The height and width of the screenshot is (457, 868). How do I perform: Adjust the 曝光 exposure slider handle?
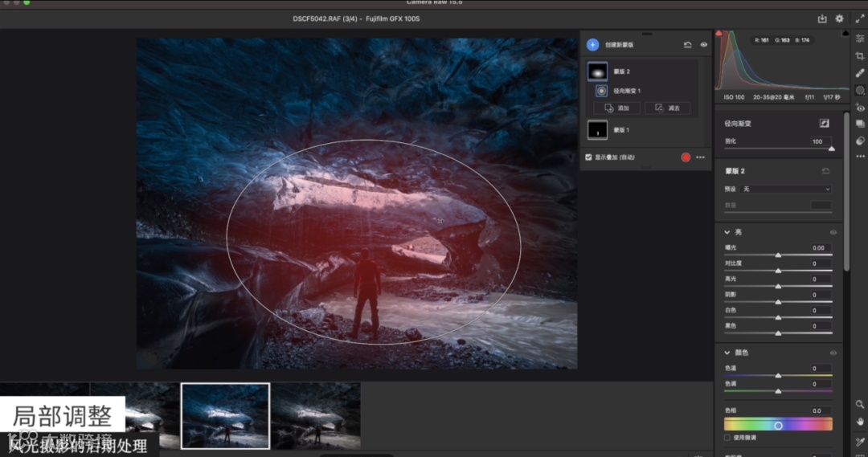pyautogui.click(x=778, y=255)
